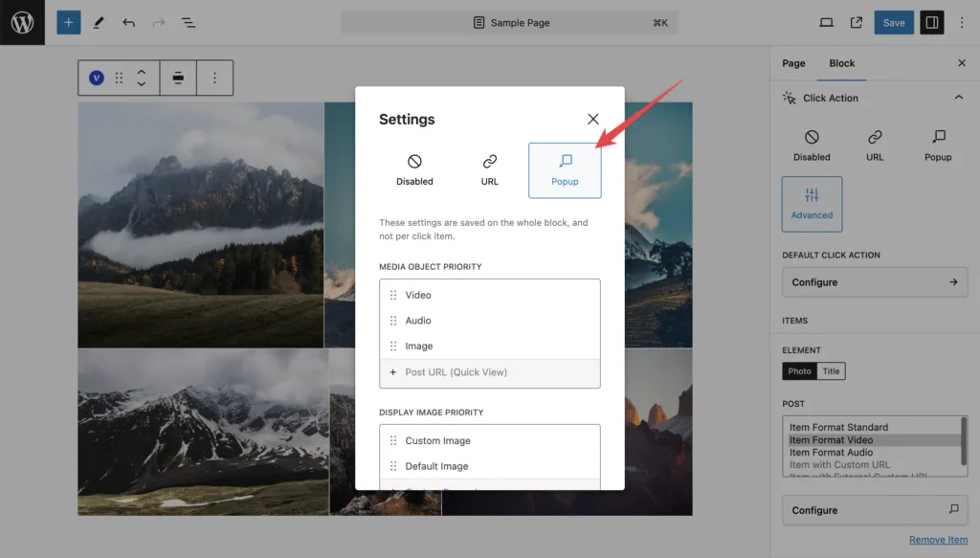Click the Remove Item link
Viewport: 980px width, 558px height.
(x=938, y=540)
